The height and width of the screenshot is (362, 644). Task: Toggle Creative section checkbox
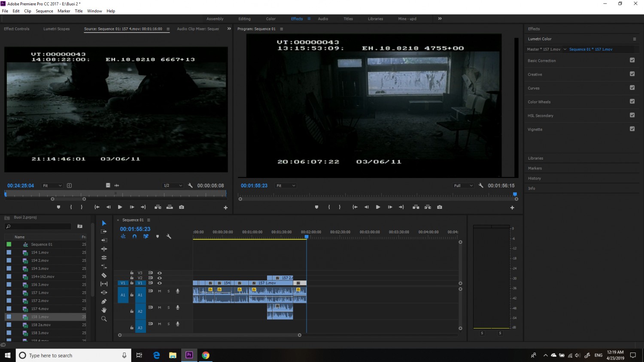pyautogui.click(x=632, y=74)
